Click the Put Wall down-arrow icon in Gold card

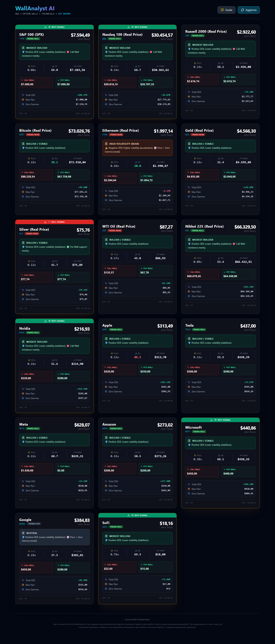(x=225, y=173)
